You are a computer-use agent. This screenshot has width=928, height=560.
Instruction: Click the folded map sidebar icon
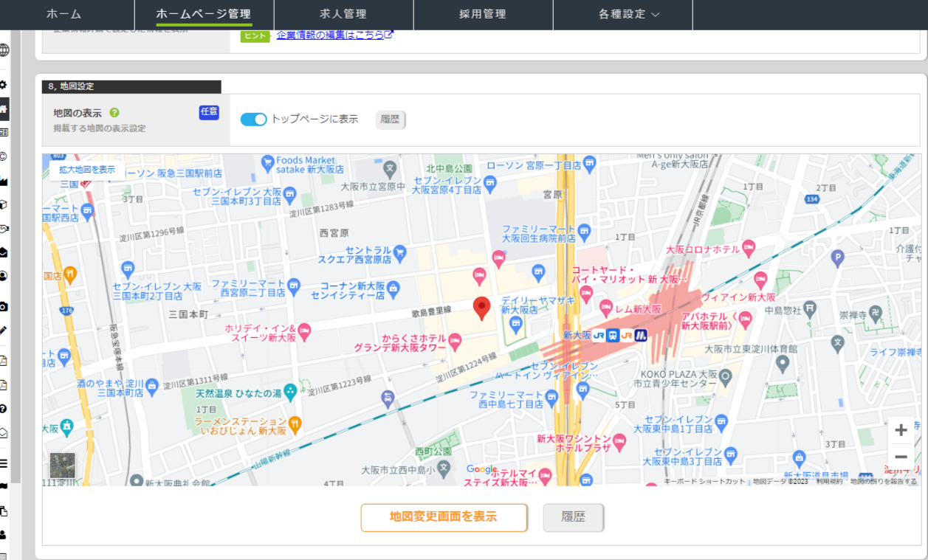coord(4,487)
